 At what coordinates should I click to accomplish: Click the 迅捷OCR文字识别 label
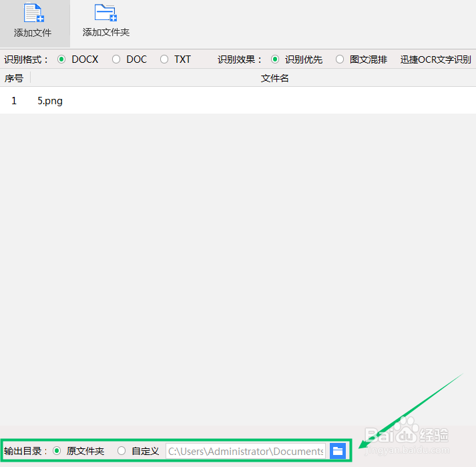[x=436, y=59]
